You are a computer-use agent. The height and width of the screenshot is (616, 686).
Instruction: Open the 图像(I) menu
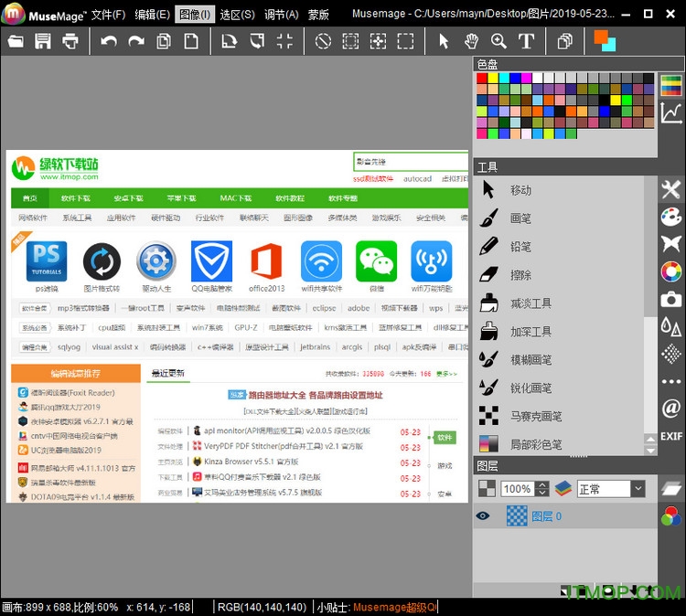point(195,15)
